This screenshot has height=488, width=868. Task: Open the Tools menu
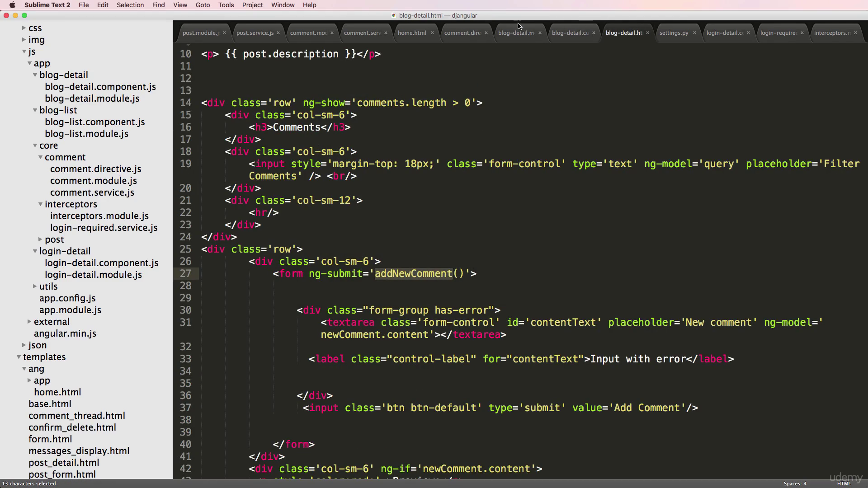[226, 5]
